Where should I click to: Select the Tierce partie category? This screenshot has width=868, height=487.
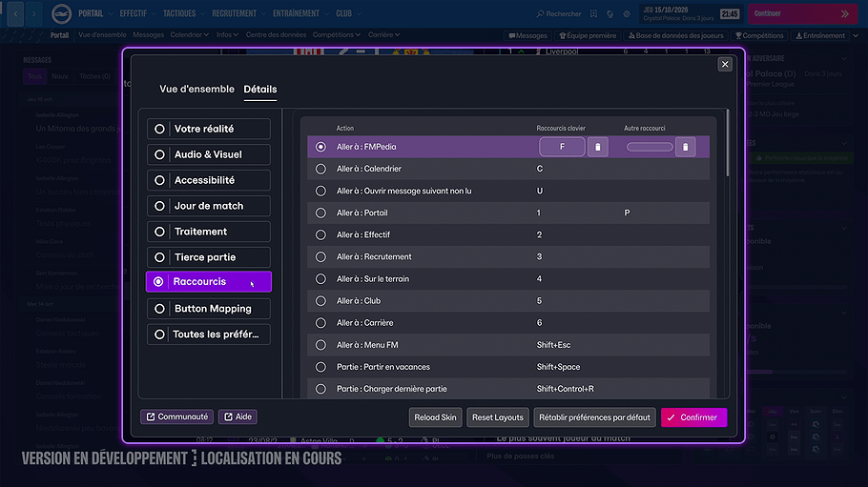coord(209,257)
